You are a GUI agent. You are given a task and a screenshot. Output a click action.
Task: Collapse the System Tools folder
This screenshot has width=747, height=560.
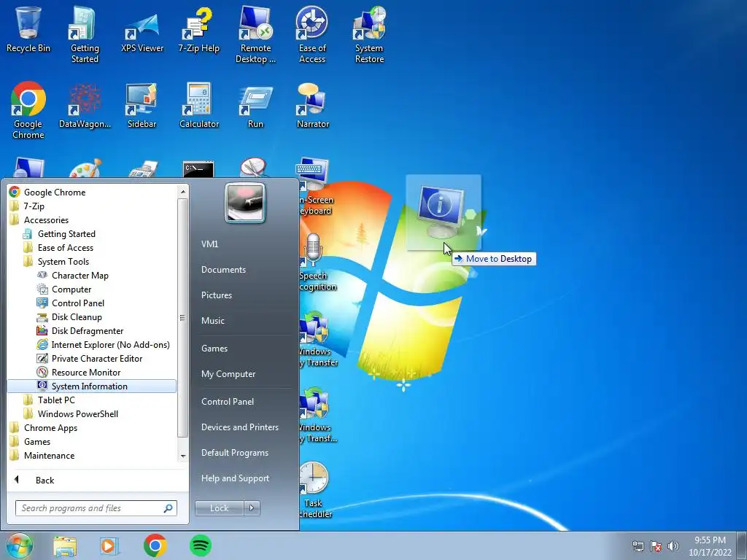pos(63,262)
